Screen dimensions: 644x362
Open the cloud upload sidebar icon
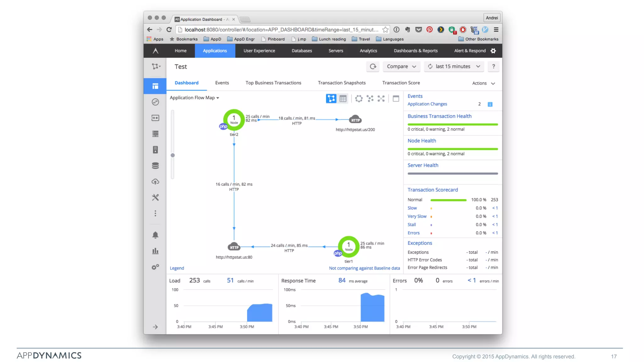[155, 182]
